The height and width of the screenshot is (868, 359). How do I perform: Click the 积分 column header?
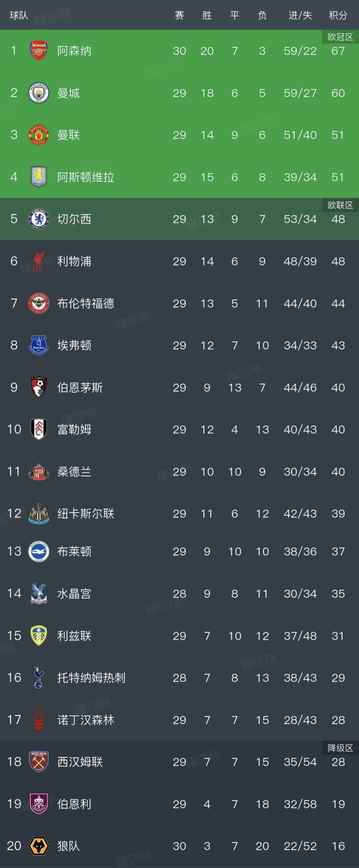338,15
